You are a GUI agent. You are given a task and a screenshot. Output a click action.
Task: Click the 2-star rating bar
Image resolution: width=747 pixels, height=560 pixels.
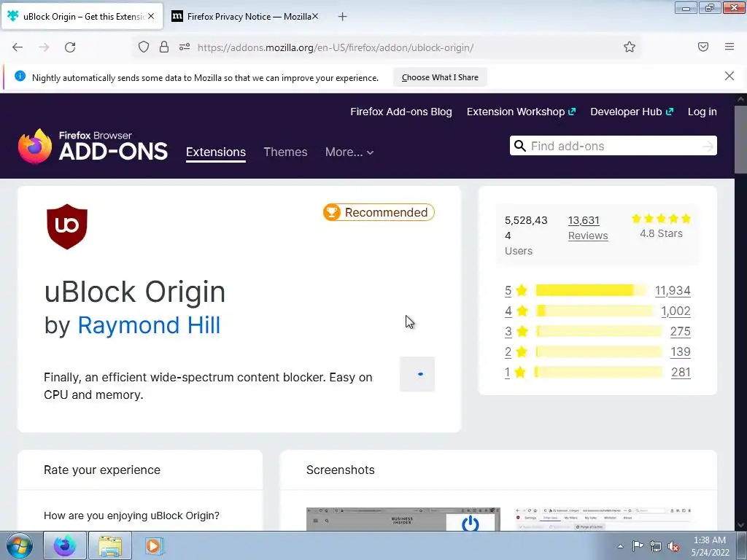tap(599, 352)
